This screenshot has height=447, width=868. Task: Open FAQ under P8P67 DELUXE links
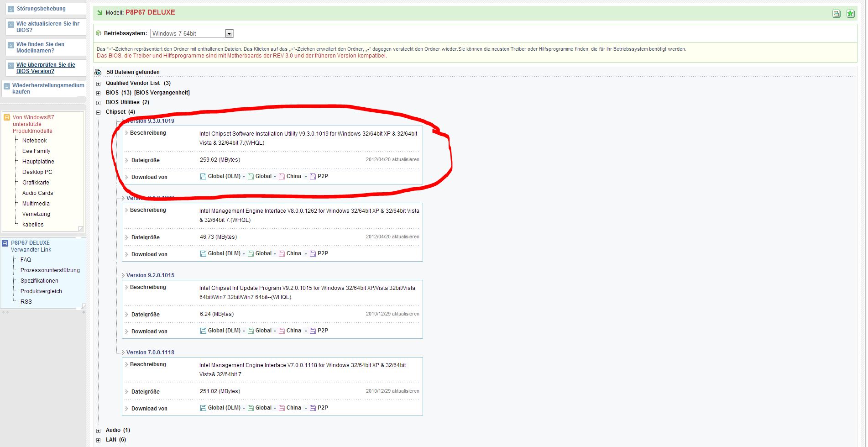click(26, 260)
